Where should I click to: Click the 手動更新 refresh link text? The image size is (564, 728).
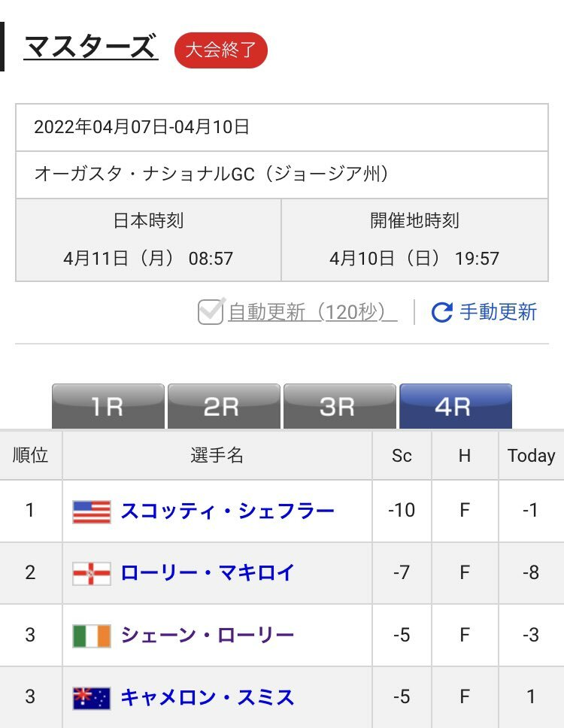coord(498,311)
